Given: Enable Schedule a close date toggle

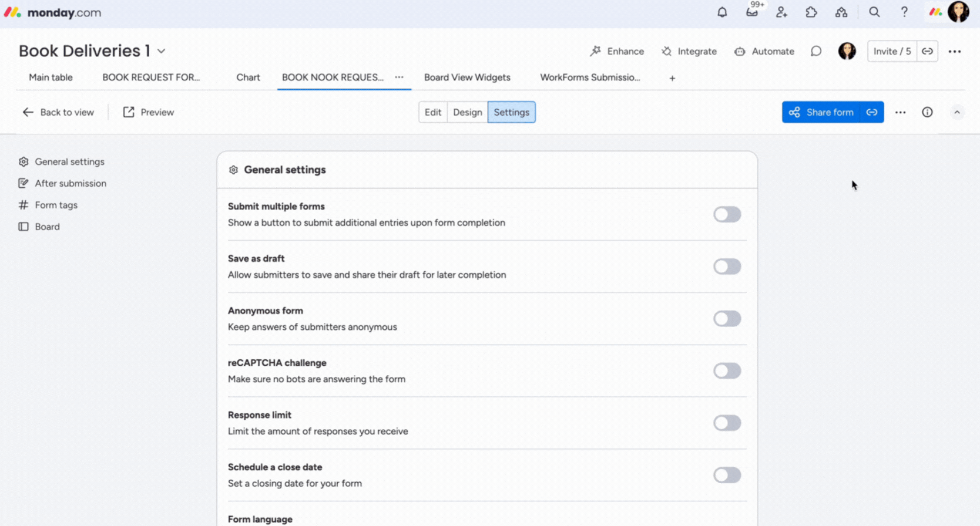Looking at the screenshot, I should pyautogui.click(x=727, y=475).
